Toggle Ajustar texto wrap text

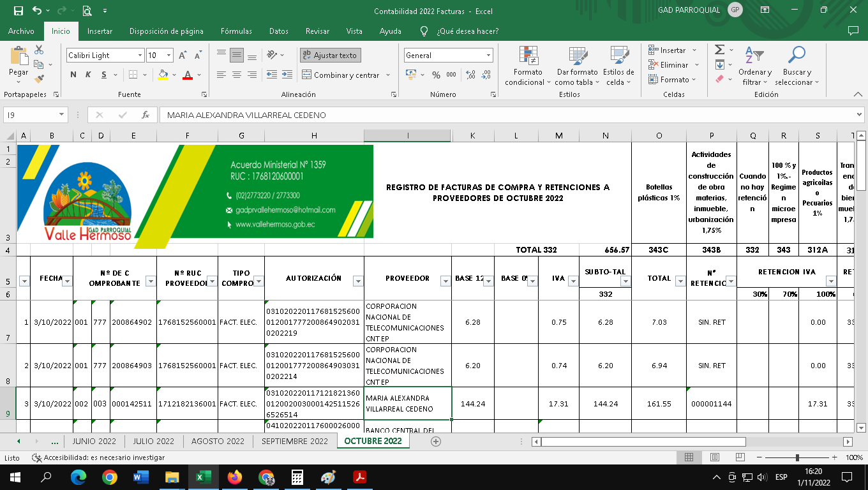[330, 56]
